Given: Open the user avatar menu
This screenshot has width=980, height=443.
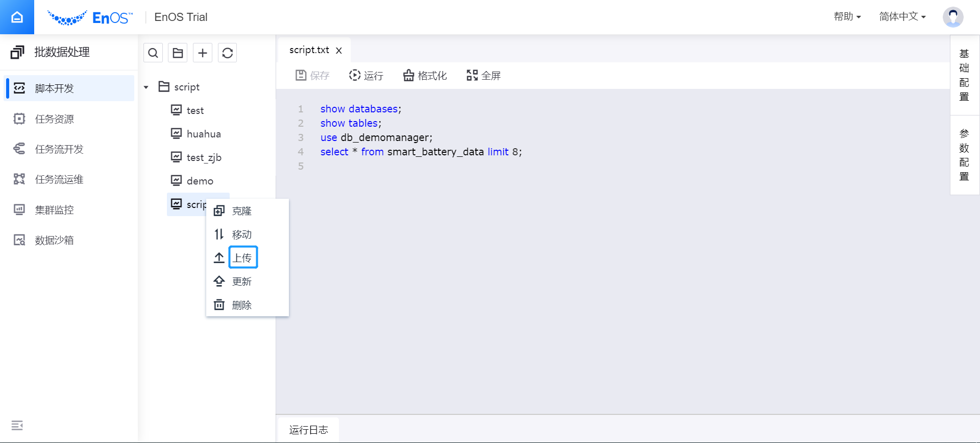Looking at the screenshot, I should tap(952, 17).
